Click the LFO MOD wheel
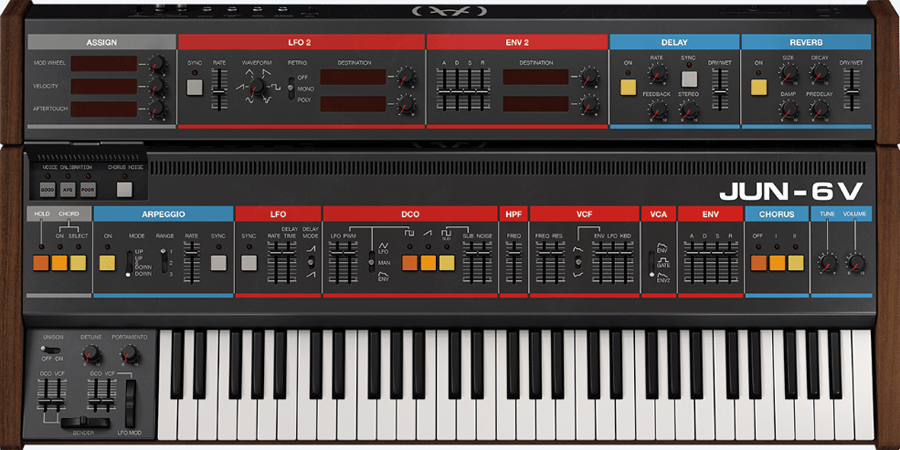This screenshot has height=450, width=900. click(131, 404)
